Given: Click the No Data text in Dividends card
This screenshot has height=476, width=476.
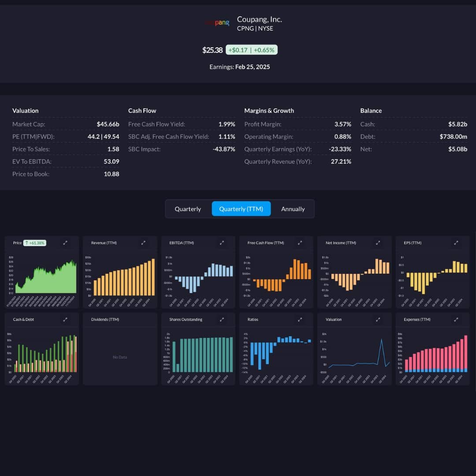Looking at the screenshot, I should pyautogui.click(x=120, y=357).
